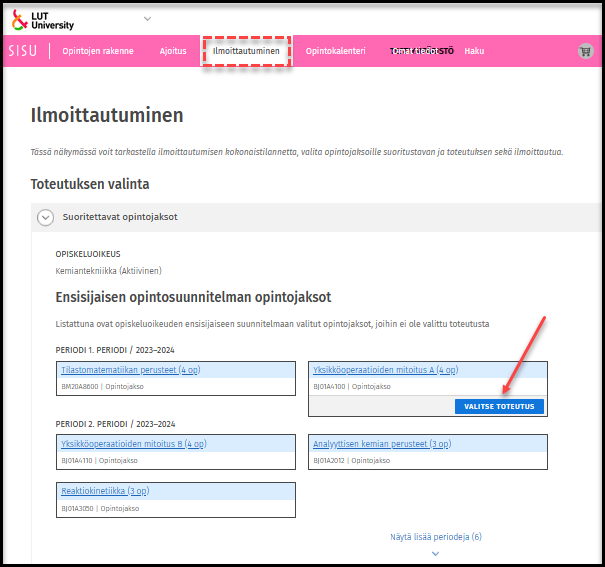Open Tilastomatematiikan perusteet (4 op) link
This screenshot has width=605, height=567.
pyautogui.click(x=130, y=370)
